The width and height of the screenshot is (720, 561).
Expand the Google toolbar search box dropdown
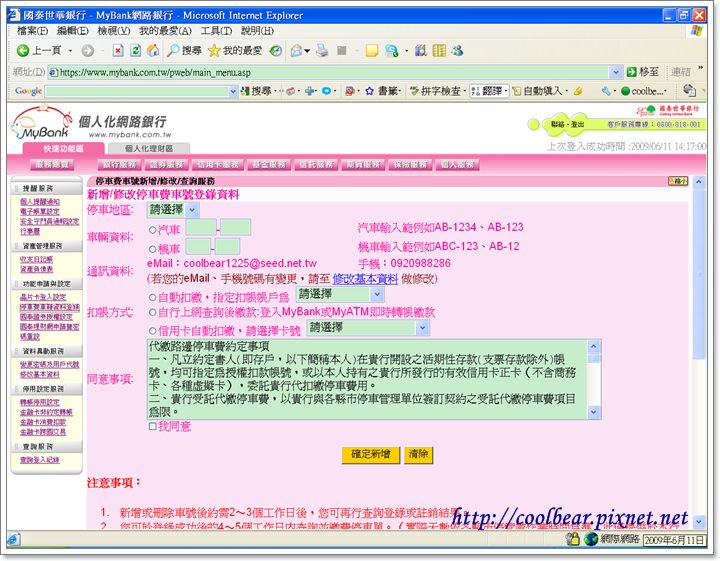click(x=233, y=91)
